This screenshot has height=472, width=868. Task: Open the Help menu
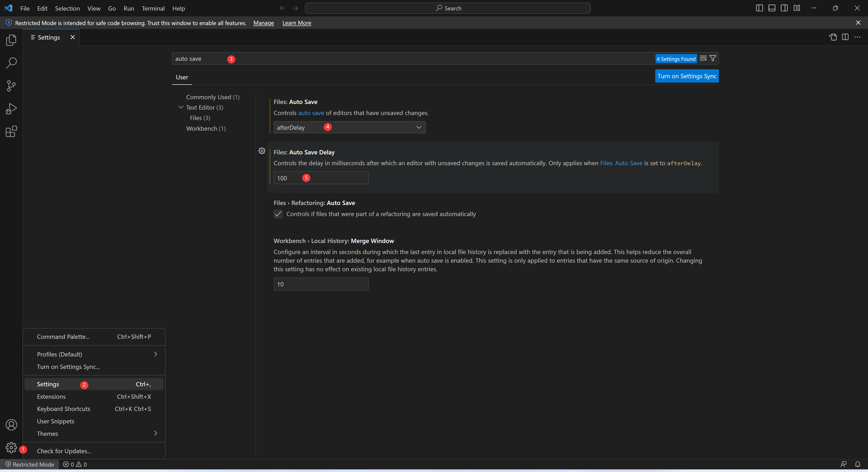(179, 8)
